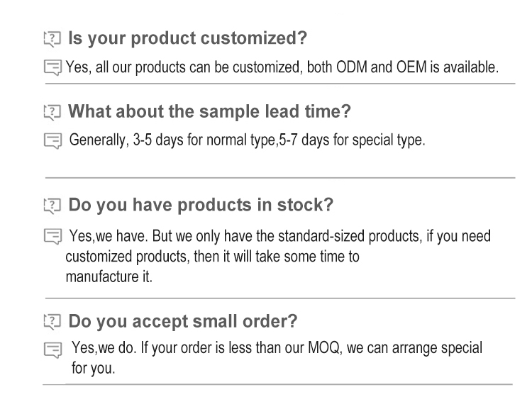Click the line 'customized products, then it will take'
The width and height of the screenshot is (532, 414).
coord(213,254)
